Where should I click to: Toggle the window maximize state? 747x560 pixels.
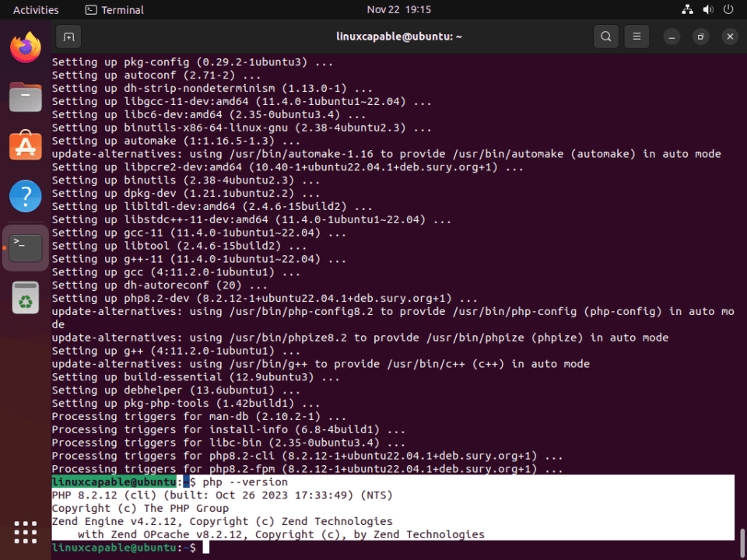[x=700, y=37]
